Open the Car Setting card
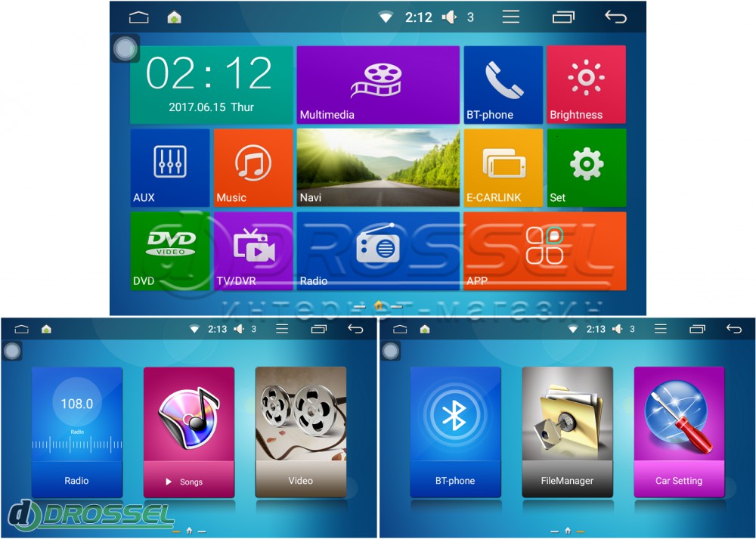Viewport: 756px width, 539px height. 678,432
